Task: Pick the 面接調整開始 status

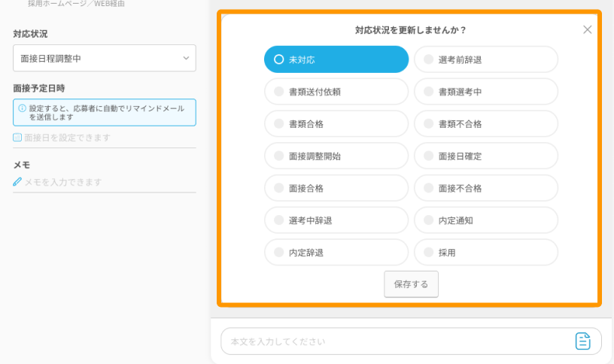Action: pyautogui.click(x=336, y=156)
